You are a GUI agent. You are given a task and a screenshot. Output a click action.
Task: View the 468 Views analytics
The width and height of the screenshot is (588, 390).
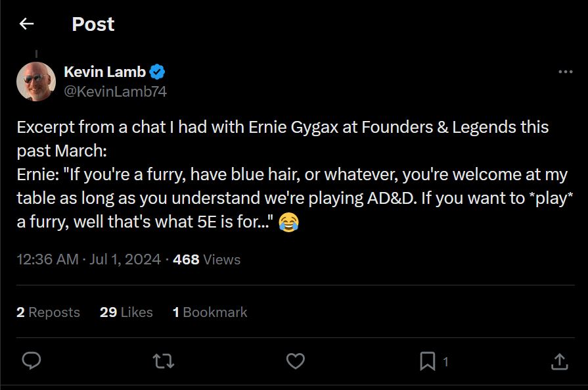(206, 260)
